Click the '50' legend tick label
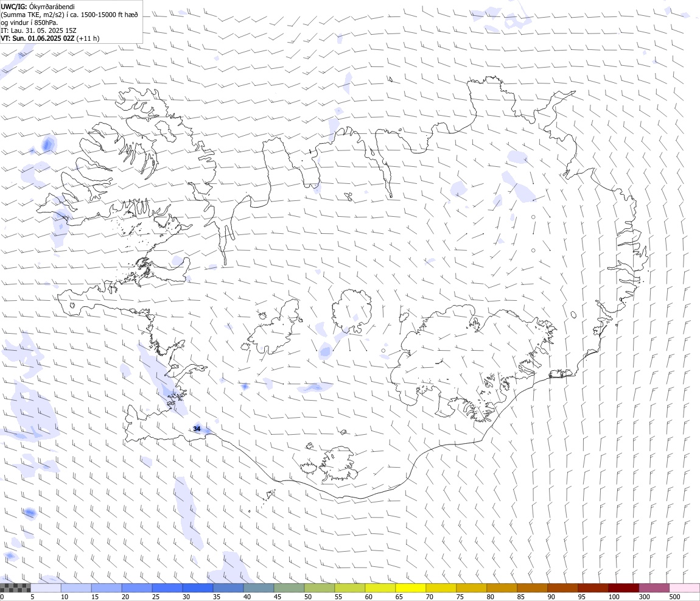 (x=308, y=597)
